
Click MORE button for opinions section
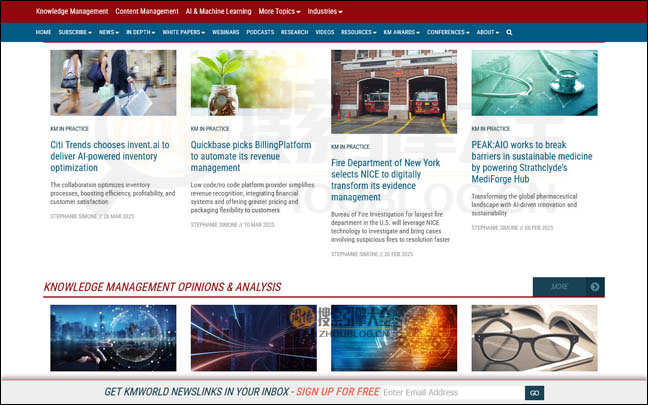click(569, 286)
